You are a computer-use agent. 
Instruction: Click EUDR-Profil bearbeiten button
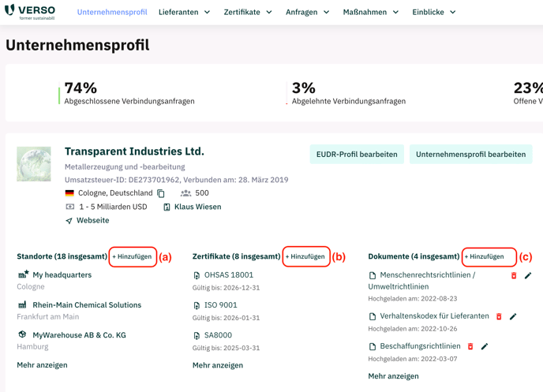point(357,155)
